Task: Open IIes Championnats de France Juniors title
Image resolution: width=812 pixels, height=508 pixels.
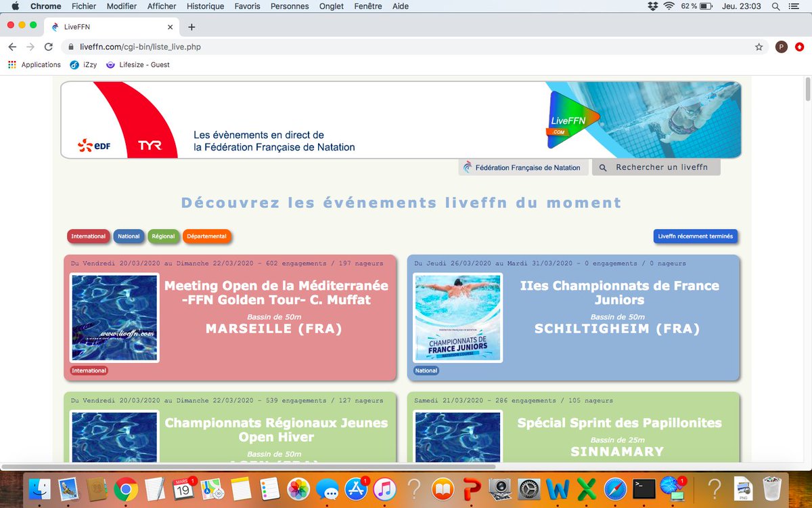Action: tap(620, 293)
